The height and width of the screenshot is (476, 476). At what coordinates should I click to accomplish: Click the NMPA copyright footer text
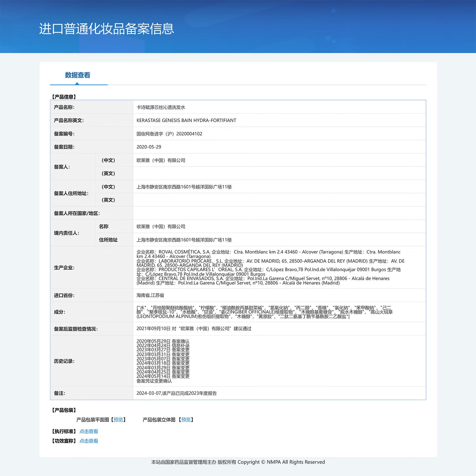coord(238,462)
